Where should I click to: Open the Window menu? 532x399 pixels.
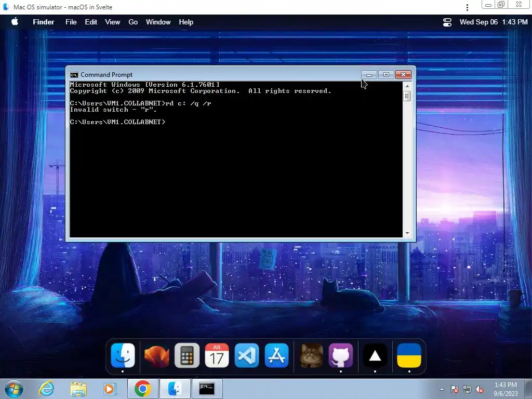(x=158, y=22)
